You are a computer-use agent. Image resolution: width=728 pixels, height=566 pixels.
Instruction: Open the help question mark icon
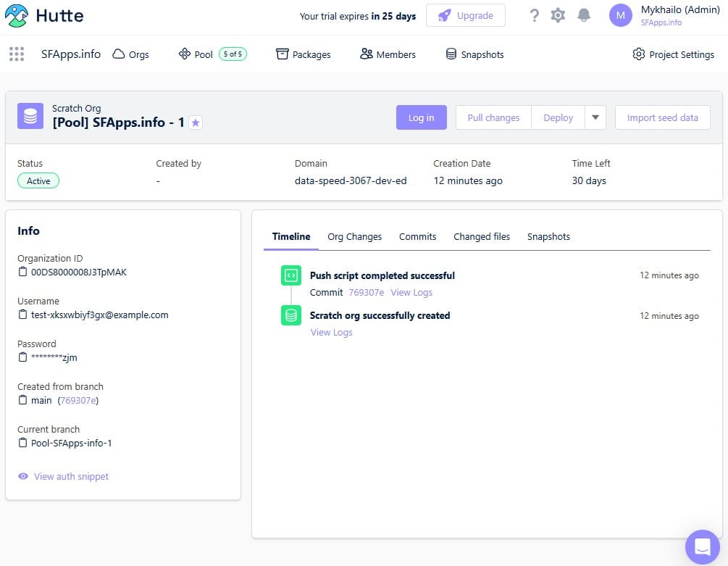[535, 15]
